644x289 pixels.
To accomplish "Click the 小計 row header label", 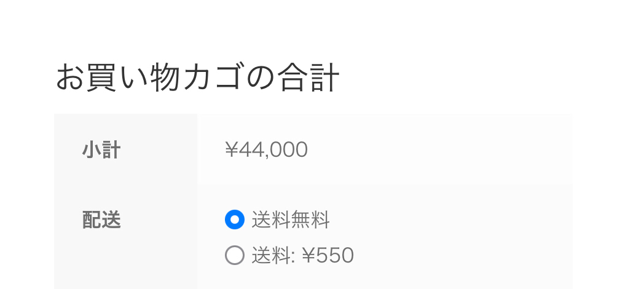I will [x=101, y=149].
